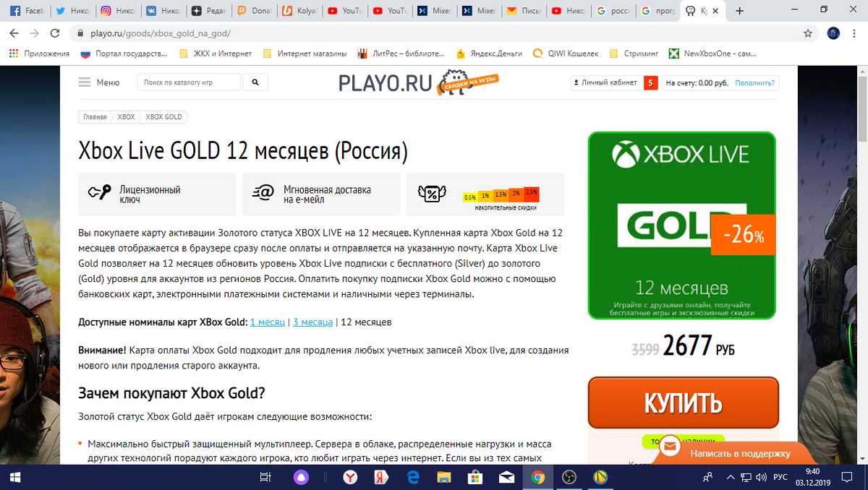This screenshot has width=868, height=490.
Task: Open Chrome's three-dot menu
Action: coord(854,33)
